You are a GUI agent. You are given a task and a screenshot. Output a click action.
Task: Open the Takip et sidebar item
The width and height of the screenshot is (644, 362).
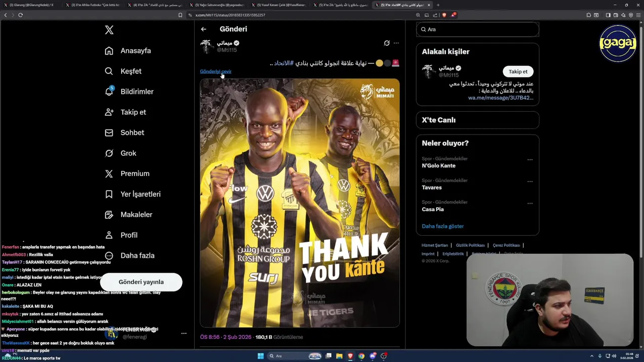(x=125, y=112)
